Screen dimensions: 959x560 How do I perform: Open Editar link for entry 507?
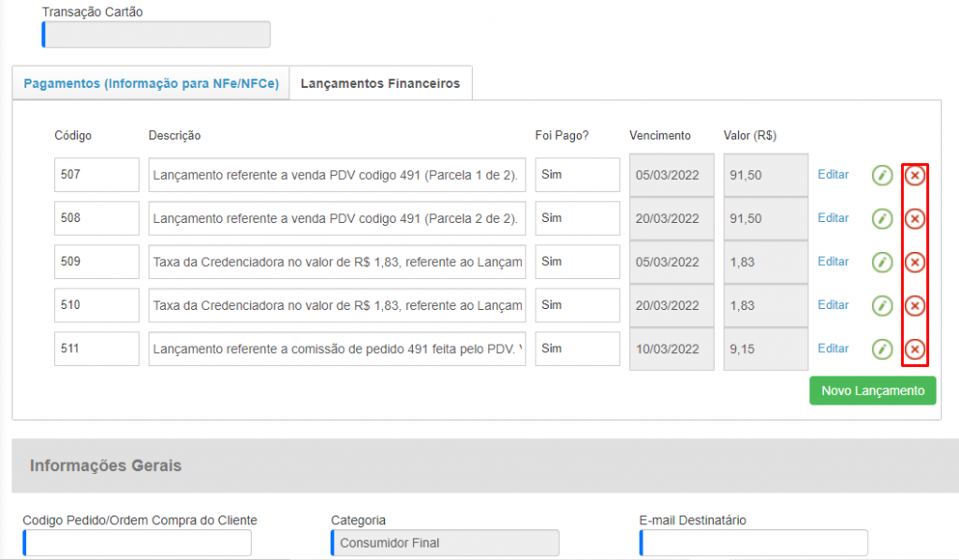click(833, 174)
